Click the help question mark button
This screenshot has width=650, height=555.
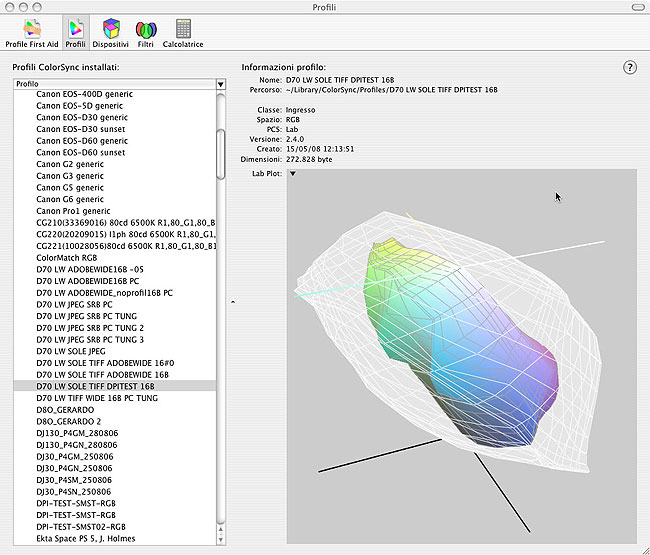[630, 67]
